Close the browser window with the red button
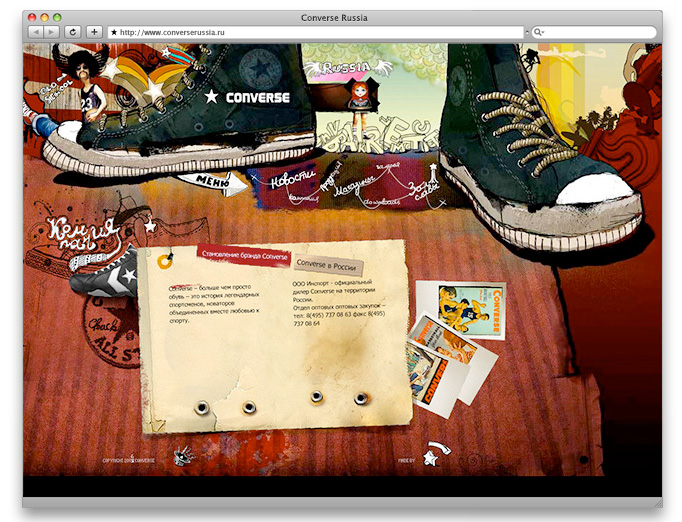The height and width of the screenshot is (522, 682). [32, 18]
